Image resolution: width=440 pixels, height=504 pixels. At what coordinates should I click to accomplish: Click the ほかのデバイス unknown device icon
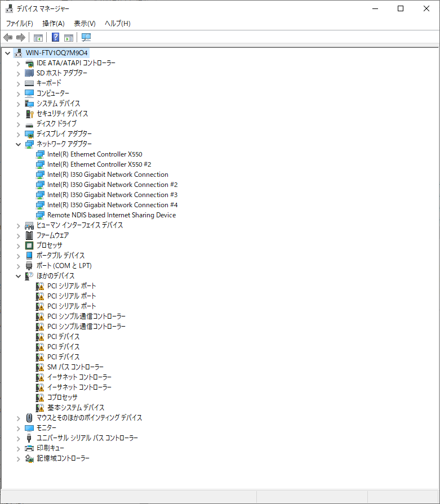[x=29, y=276]
